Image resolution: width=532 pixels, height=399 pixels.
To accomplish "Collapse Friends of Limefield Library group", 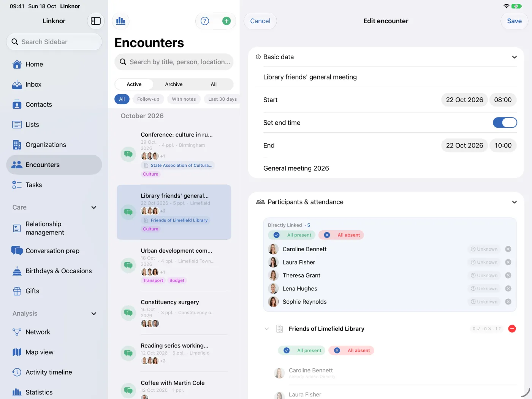I will click(267, 329).
